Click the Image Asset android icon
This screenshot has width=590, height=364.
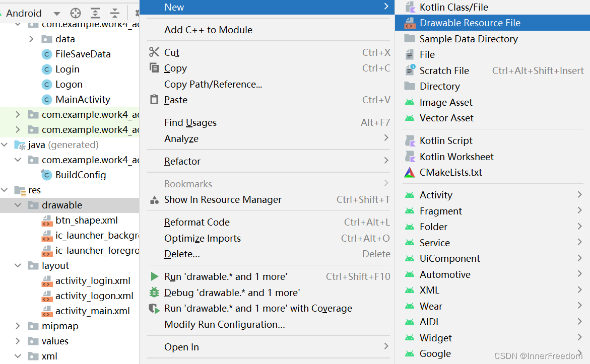click(x=410, y=102)
